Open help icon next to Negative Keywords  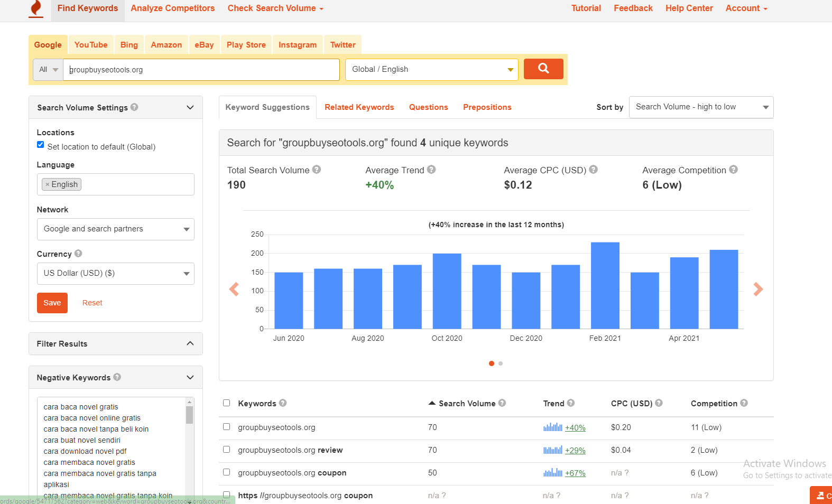click(x=117, y=377)
